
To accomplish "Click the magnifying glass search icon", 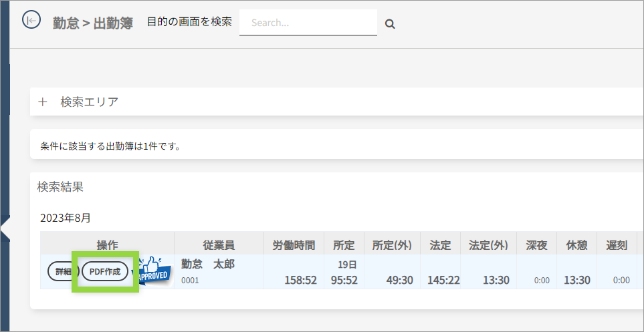I will [391, 24].
